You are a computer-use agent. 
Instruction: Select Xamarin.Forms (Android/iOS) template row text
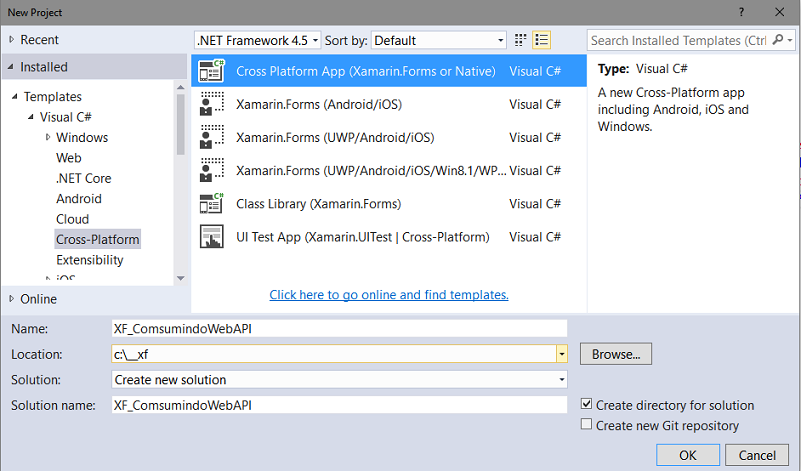coord(319,104)
